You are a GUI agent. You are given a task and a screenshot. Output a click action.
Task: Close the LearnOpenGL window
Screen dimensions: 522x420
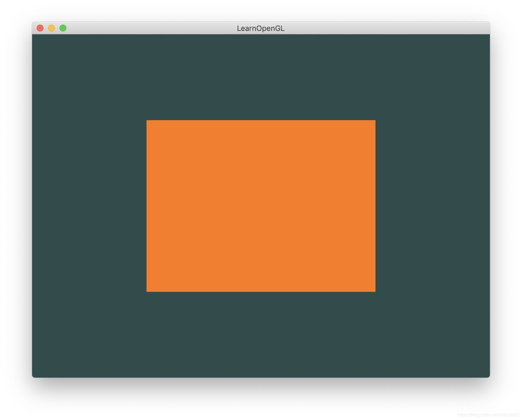pos(40,28)
